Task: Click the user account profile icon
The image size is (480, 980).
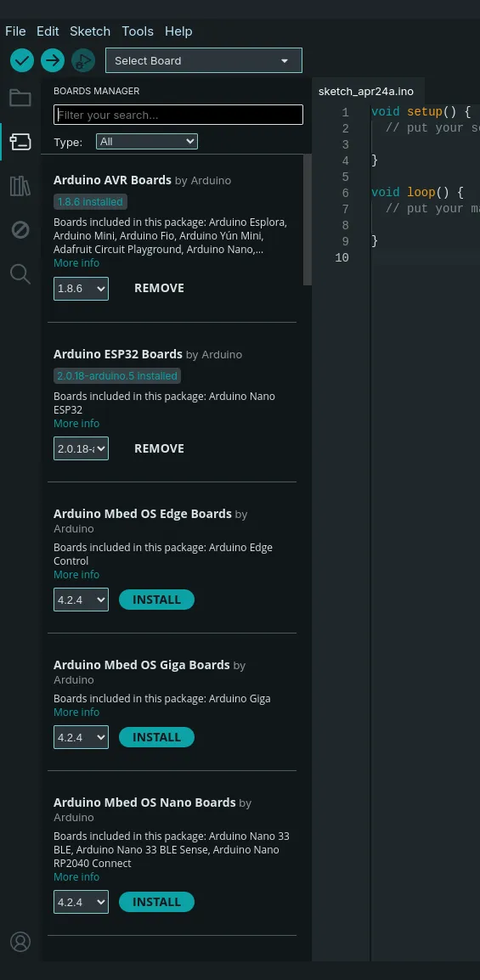Action: click(x=20, y=942)
